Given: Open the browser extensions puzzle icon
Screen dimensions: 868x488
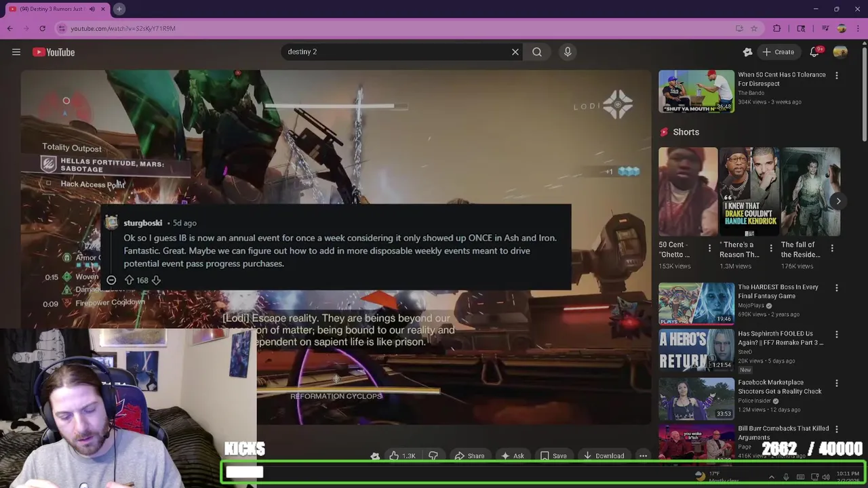Looking at the screenshot, I should coord(777,28).
